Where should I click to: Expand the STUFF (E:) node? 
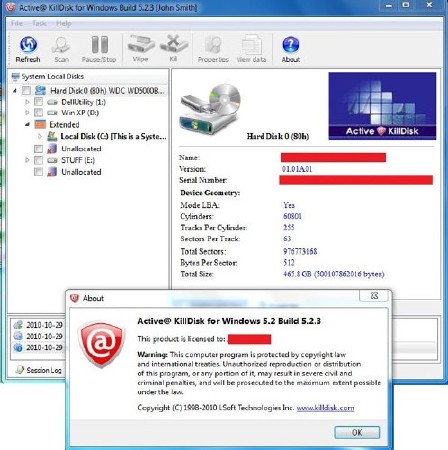click(27, 160)
